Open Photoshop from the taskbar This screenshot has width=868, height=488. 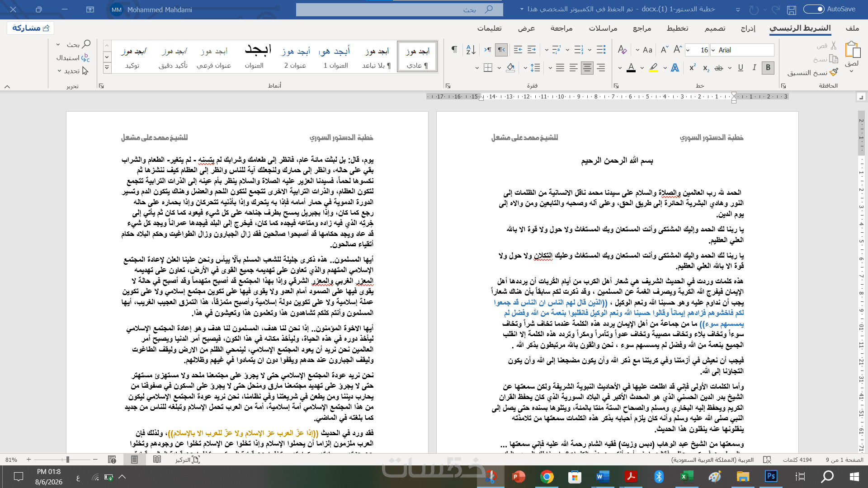click(x=771, y=477)
